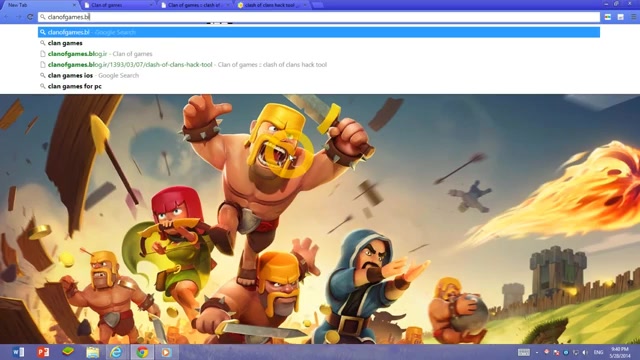Click the colorful extension icon beside address bar
The image size is (640, 360).
[x=608, y=17]
